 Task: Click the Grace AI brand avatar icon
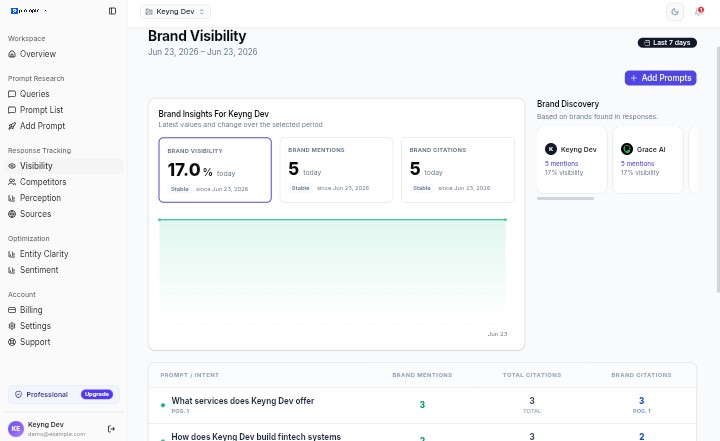627,149
